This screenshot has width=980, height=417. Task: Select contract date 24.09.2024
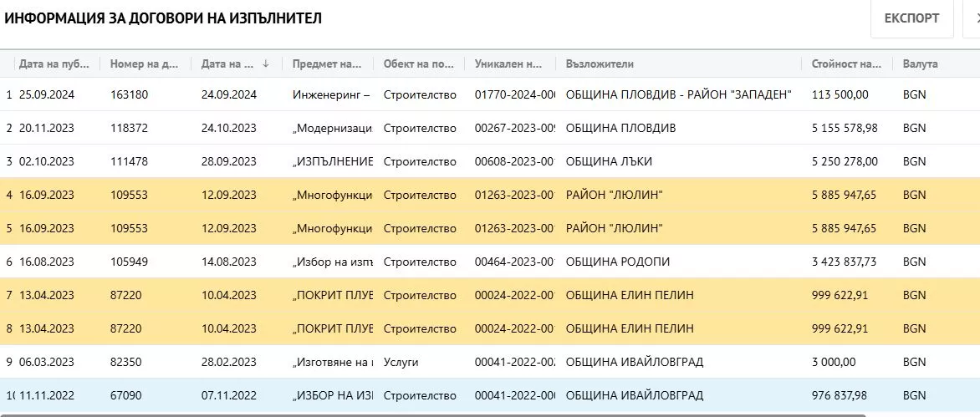[x=229, y=95]
